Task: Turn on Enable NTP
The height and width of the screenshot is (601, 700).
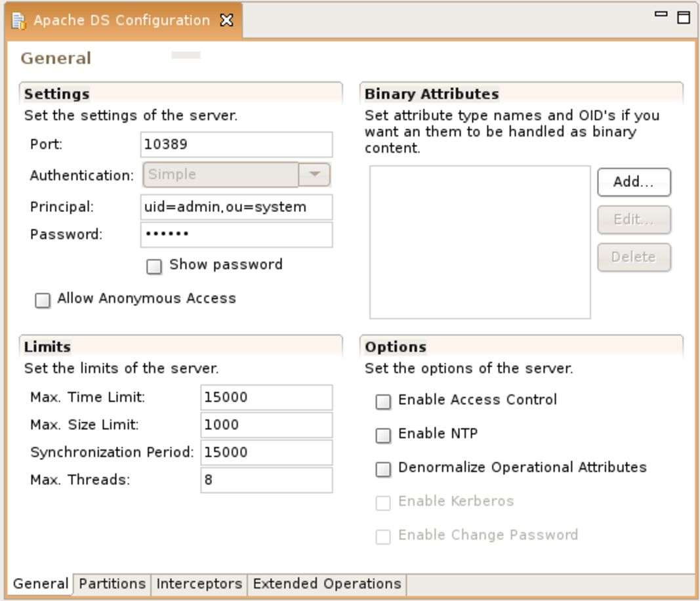Action: (x=383, y=436)
